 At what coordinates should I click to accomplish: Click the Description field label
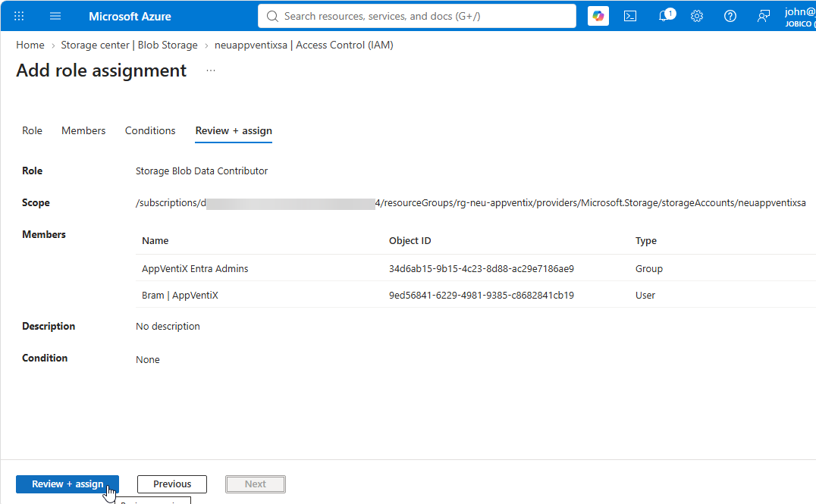[x=49, y=326]
